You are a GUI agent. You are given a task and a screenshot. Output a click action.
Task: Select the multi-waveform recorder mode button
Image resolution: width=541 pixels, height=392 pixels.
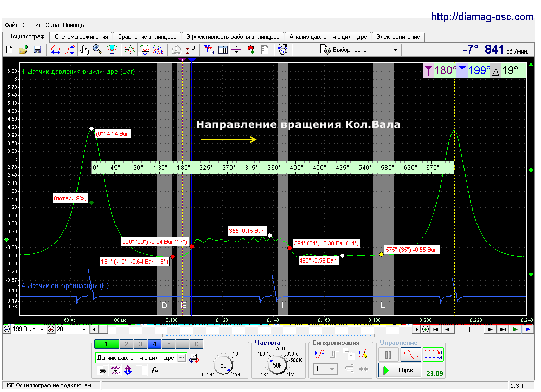pyautogui.click(x=433, y=355)
